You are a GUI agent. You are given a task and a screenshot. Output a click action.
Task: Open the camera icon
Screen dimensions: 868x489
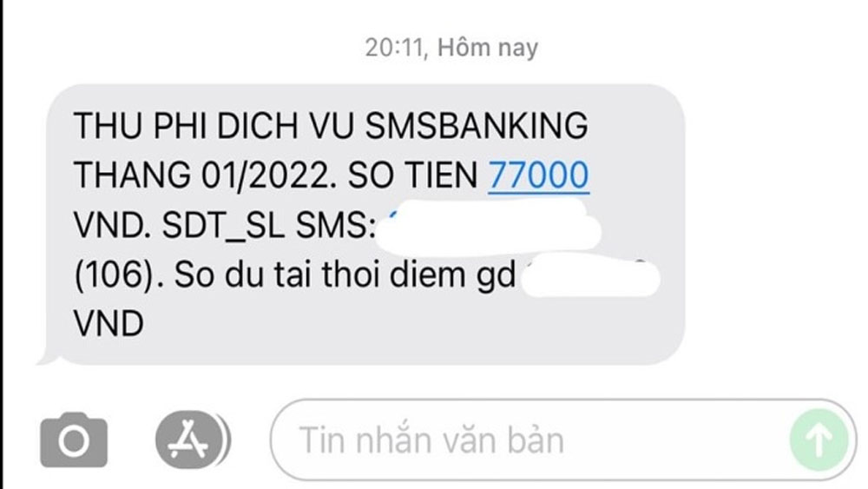74,439
